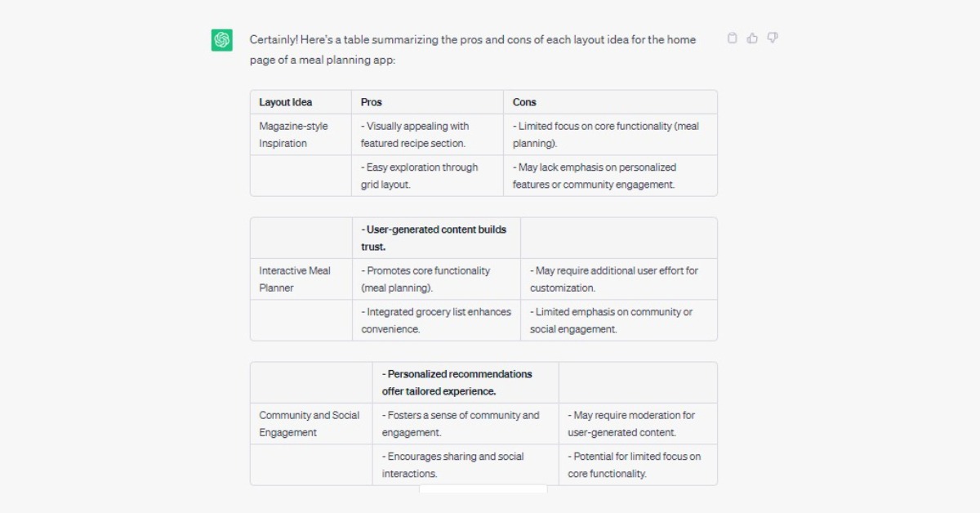Click the "Magazine-style Inspiration" cell
This screenshot has height=513, width=980.
click(x=293, y=135)
